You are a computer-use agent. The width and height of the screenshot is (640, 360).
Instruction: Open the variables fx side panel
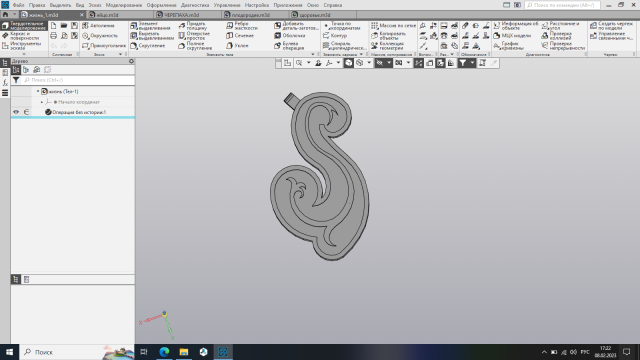point(5,83)
